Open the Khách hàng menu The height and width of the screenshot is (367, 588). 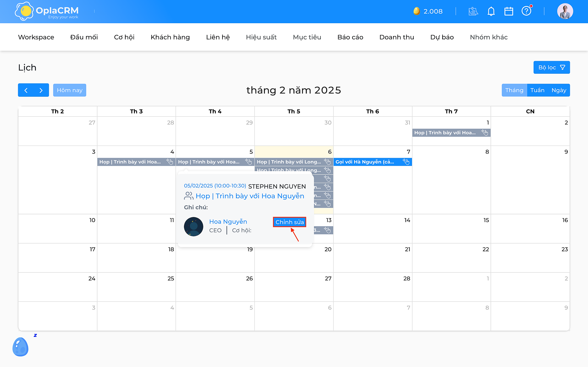(x=170, y=37)
